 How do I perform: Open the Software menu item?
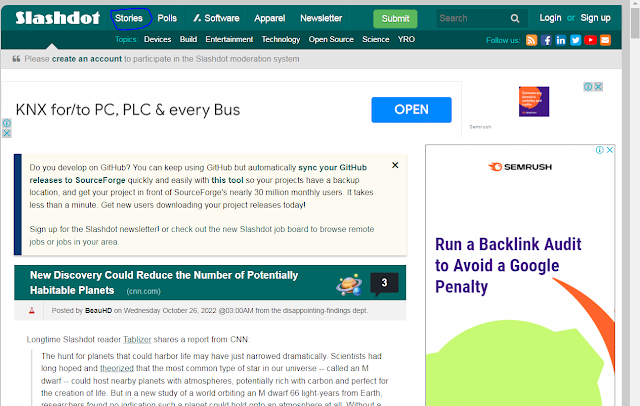click(x=216, y=18)
